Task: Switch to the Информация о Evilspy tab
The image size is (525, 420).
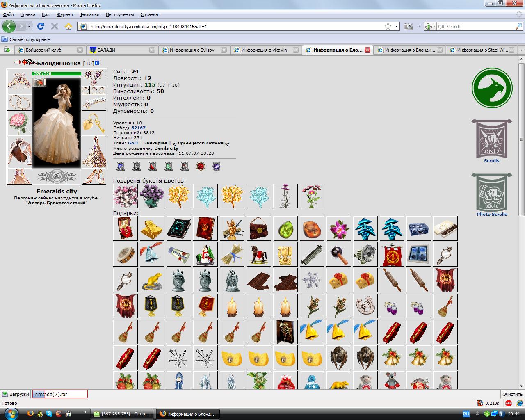Action: coord(193,50)
